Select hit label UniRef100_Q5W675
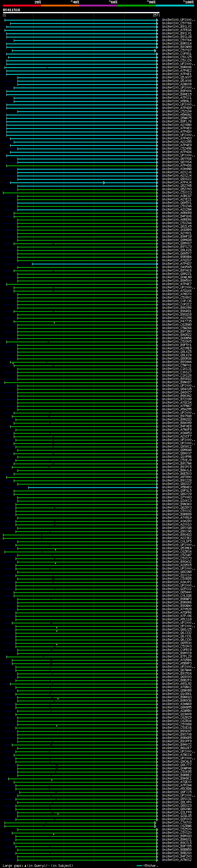197x868 pixels. click(177, 118)
